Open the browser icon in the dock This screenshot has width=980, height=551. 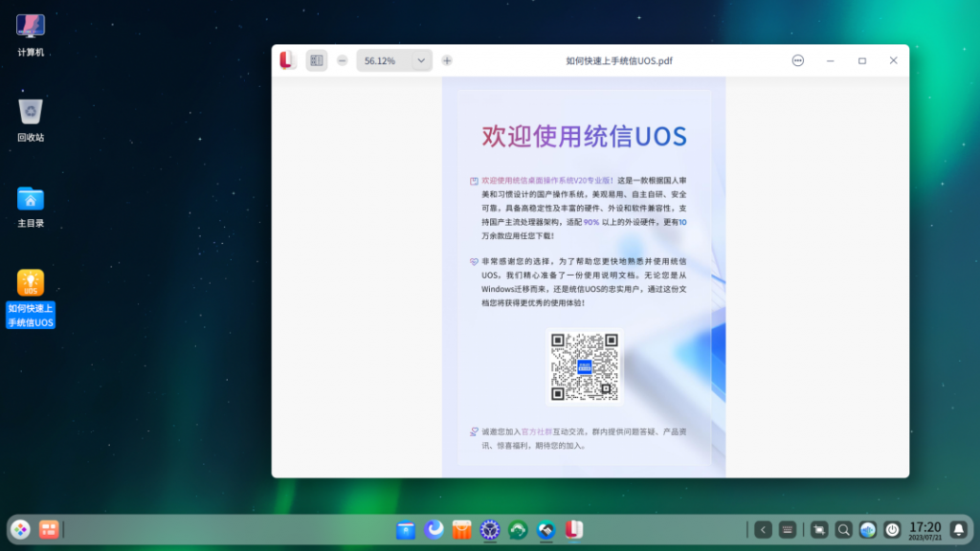click(434, 530)
